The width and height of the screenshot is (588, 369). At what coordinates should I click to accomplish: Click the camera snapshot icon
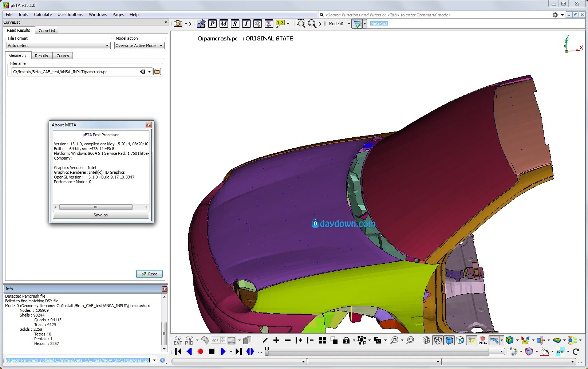pos(178,24)
